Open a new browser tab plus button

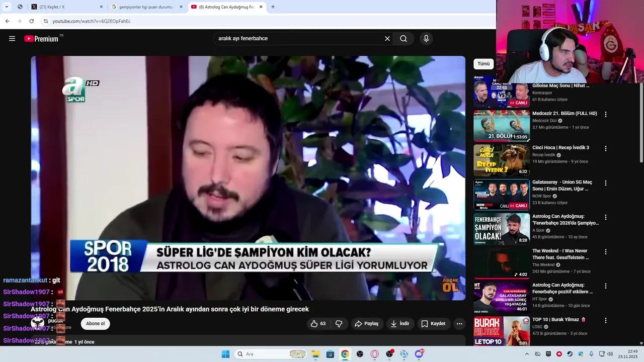273,7
